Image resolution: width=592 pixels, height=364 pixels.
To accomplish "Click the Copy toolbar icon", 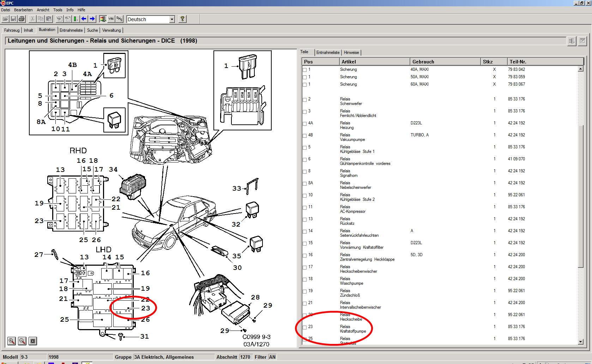I will point(41,19).
